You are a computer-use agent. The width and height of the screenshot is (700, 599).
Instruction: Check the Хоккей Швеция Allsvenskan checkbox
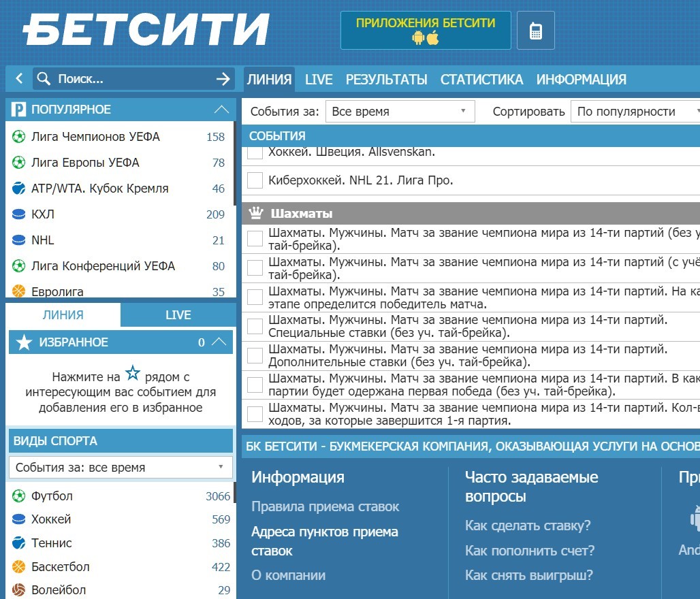[255, 152]
